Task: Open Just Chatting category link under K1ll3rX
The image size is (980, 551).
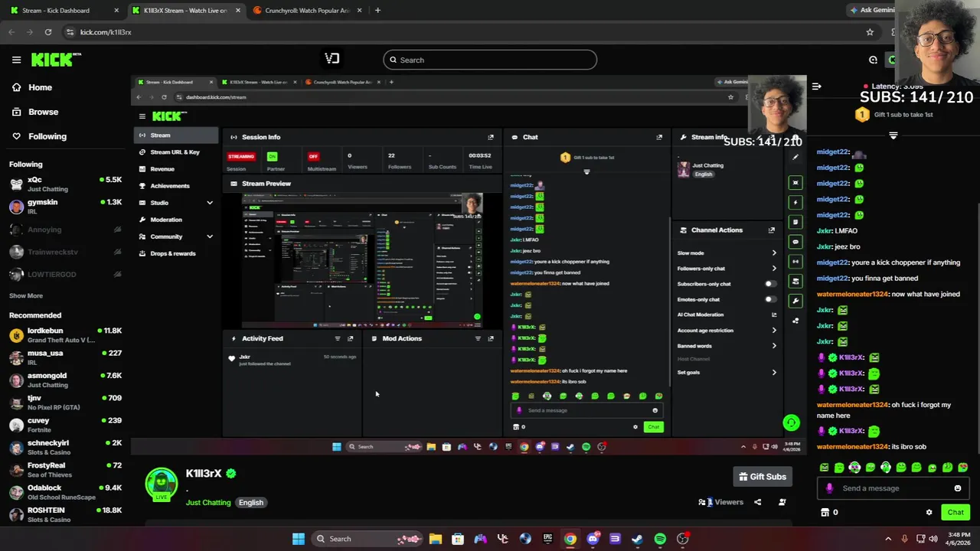Action: tap(208, 503)
